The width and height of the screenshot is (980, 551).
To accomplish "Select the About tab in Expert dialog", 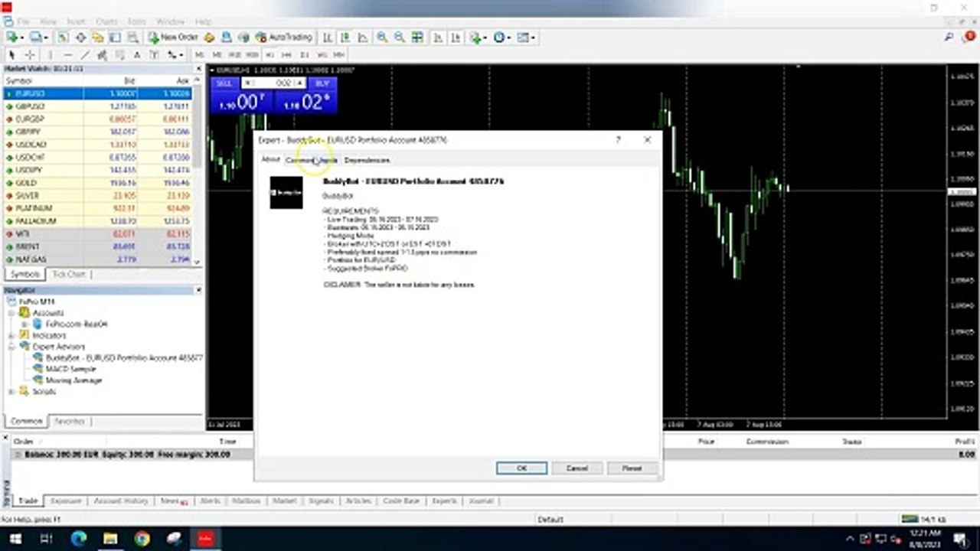I will point(271,160).
